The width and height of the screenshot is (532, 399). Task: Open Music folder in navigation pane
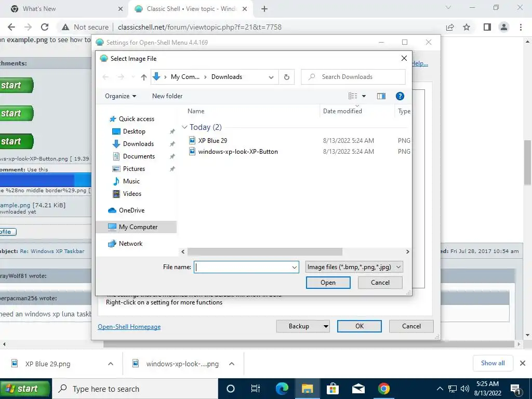coord(131,181)
